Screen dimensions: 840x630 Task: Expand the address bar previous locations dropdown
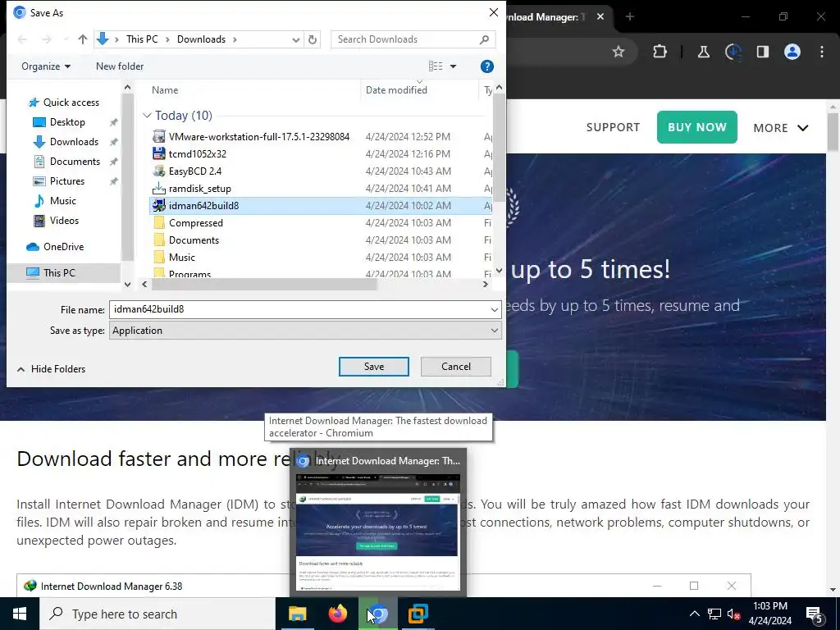(295, 39)
